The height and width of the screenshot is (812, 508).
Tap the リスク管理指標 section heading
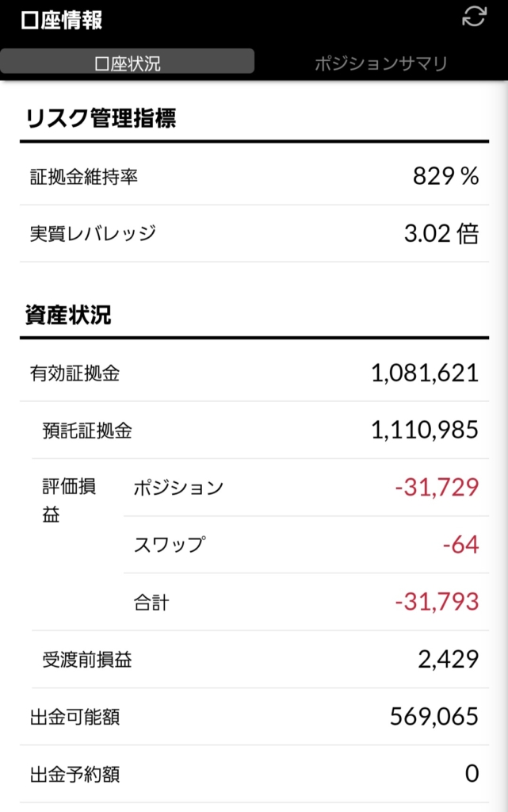(101, 118)
